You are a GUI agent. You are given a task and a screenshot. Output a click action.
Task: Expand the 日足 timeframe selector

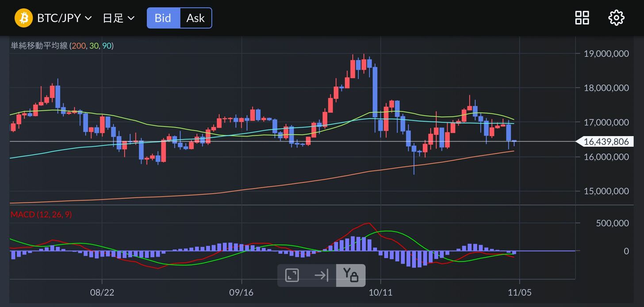pos(118,18)
